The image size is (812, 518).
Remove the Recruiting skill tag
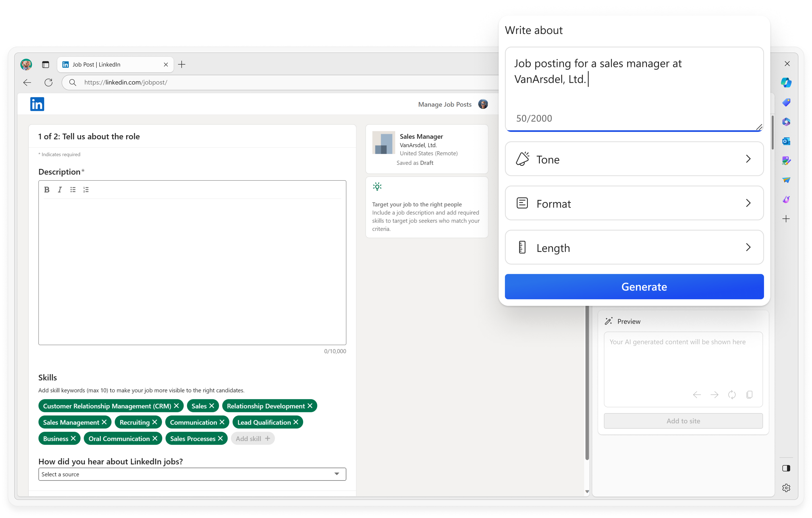pos(155,422)
